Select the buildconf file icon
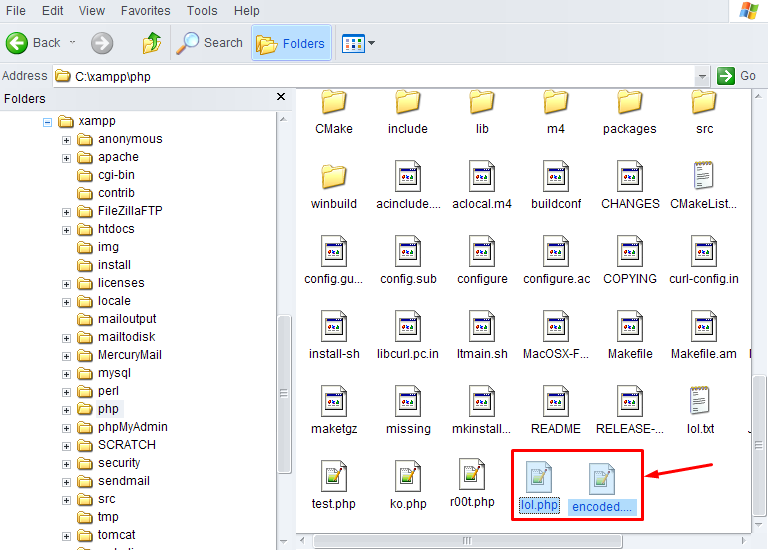The width and height of the screenshot is (768, 550). pyautogui.click(x=556, y=176)
